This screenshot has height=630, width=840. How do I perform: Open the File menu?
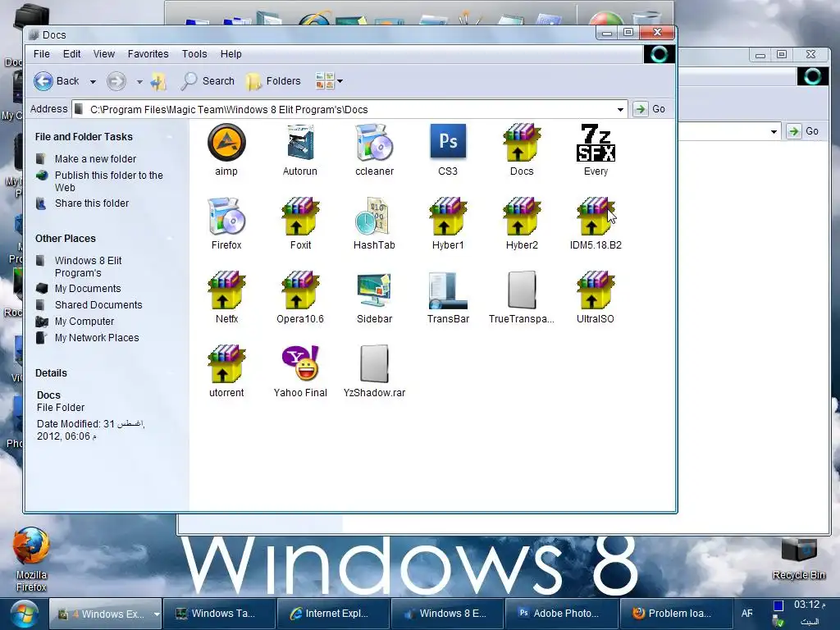pyautogui.click(x=41, y=54)
